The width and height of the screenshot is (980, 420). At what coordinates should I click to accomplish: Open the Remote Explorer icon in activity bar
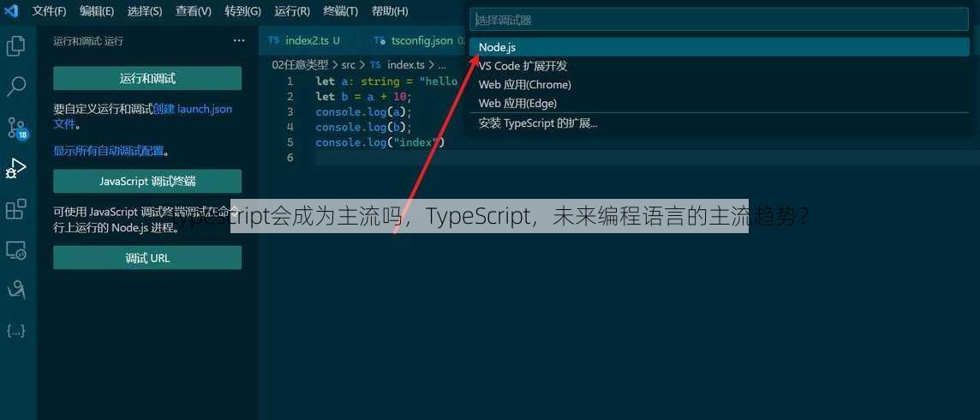[15, 250]
